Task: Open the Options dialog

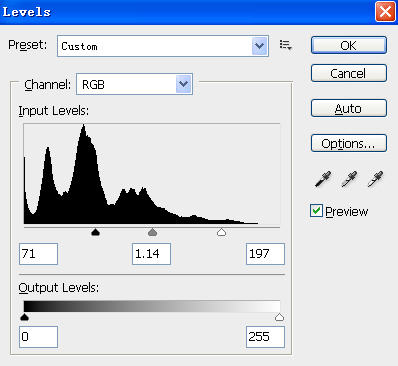Action: [x=349, y=143]
